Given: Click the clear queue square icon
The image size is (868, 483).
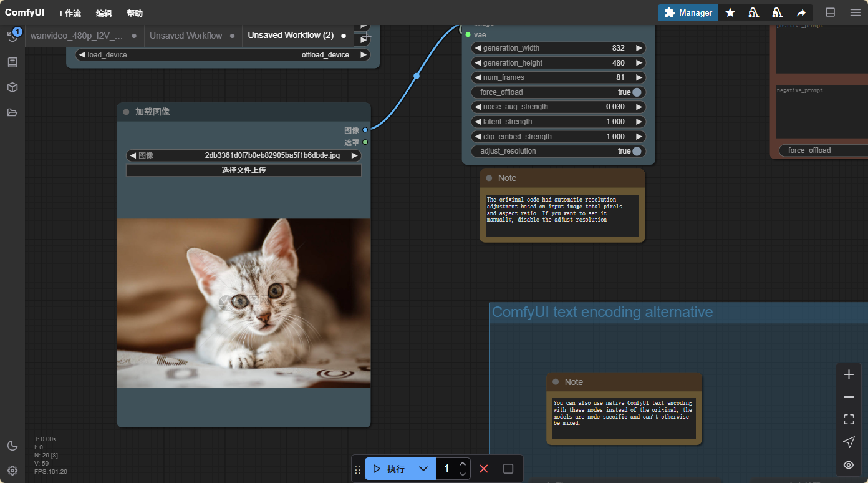Looking at the screenshot, I should (x=508, y=469).
